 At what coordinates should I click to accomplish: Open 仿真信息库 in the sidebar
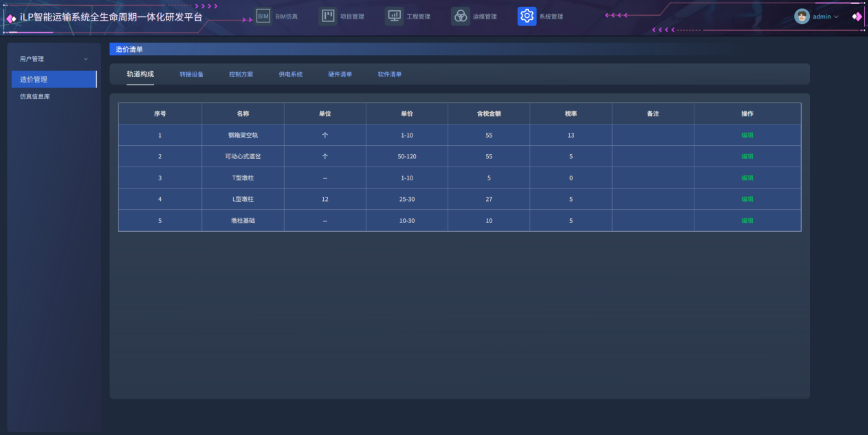[35, 97]
